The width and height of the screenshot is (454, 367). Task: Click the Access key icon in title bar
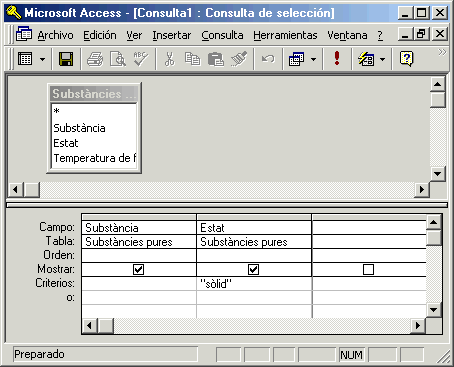14,13
